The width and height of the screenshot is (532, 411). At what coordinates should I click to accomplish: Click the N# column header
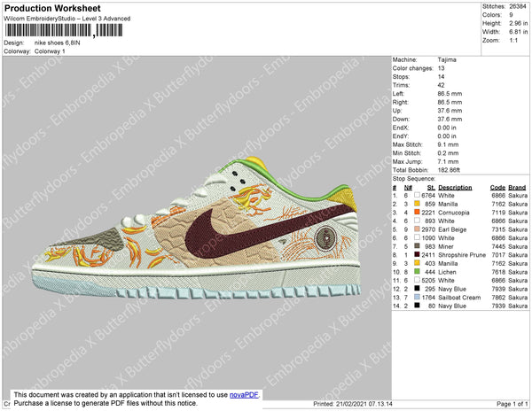click(408, 188)
